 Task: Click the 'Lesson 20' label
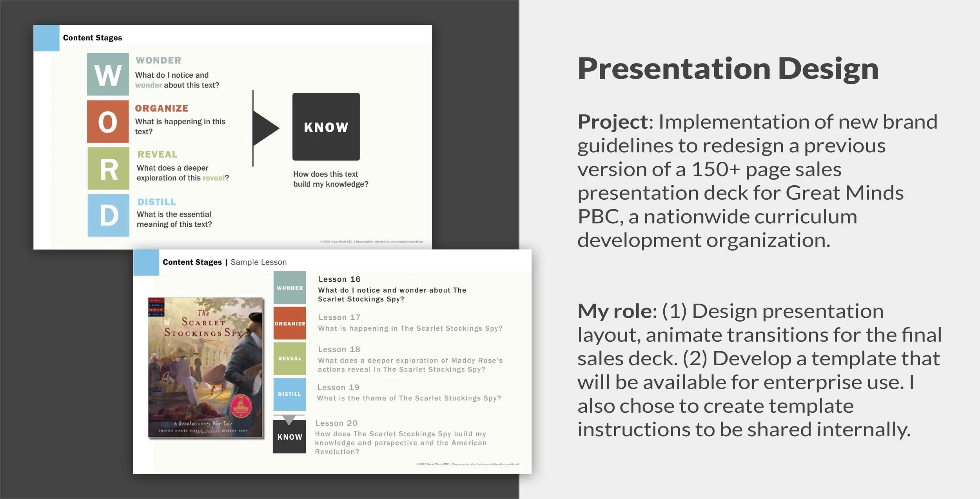(x=336, y=423)
